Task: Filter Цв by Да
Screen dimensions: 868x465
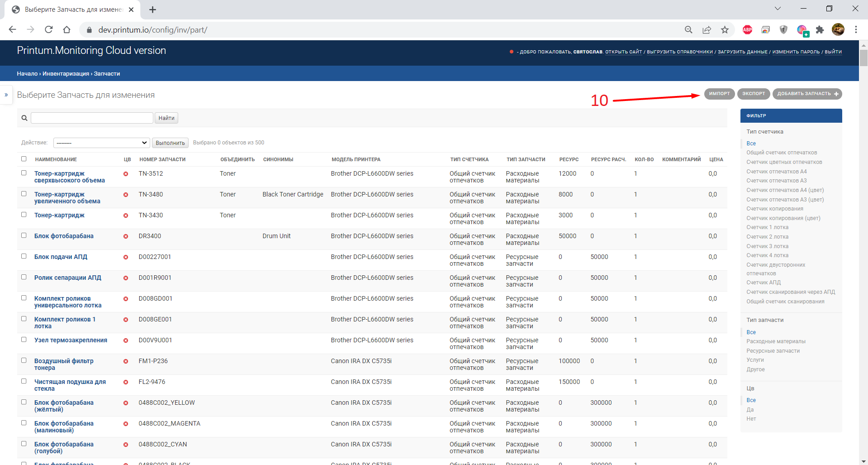Action: [x=750, y=410]
